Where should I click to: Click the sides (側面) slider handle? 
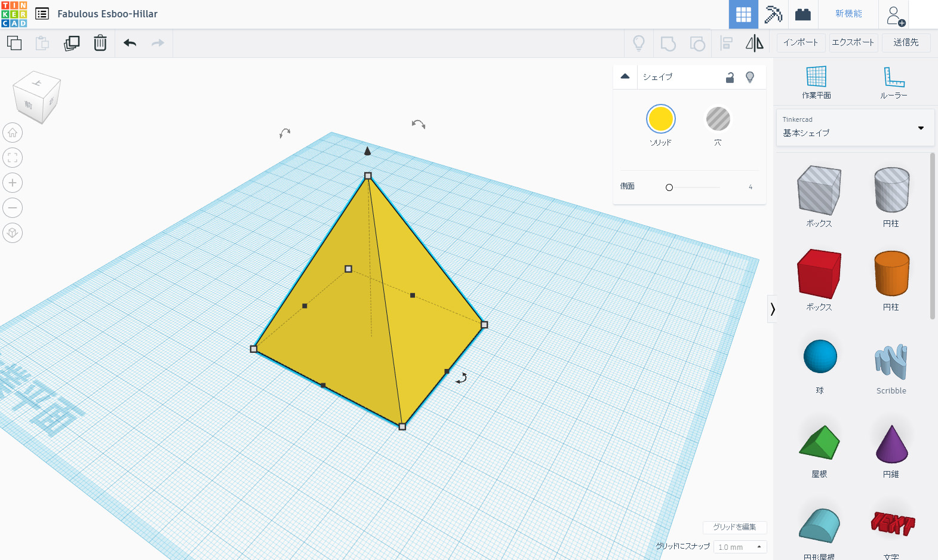669,187
